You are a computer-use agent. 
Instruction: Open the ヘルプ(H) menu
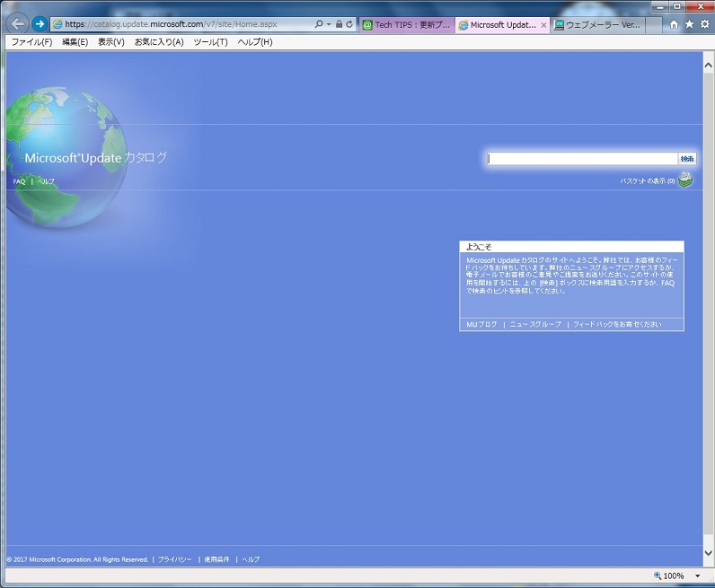click(x=255, y=42)
